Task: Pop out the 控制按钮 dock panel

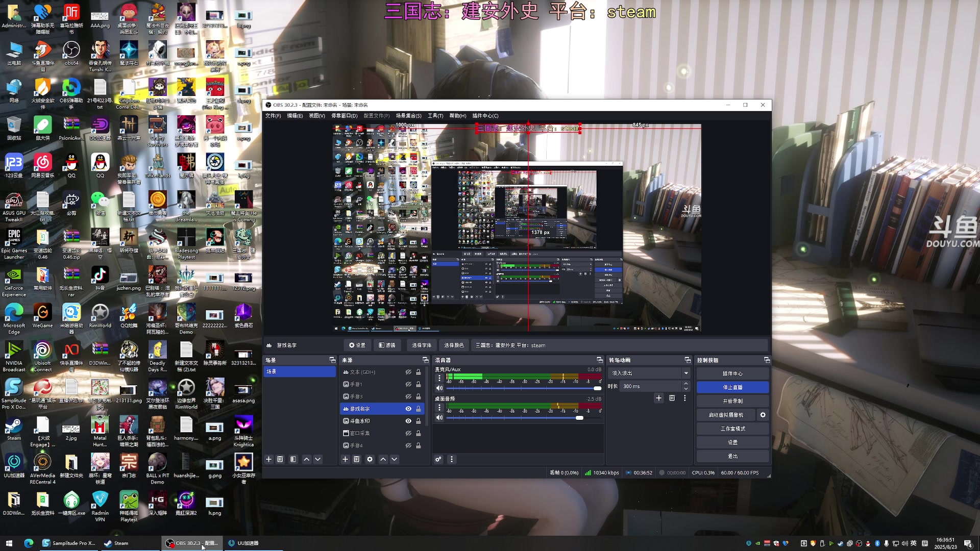Action: click(767, 360)
